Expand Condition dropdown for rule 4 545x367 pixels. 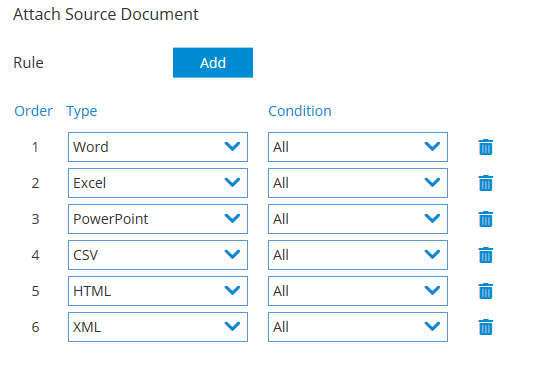pyautogui.click(x=358, y=255)
